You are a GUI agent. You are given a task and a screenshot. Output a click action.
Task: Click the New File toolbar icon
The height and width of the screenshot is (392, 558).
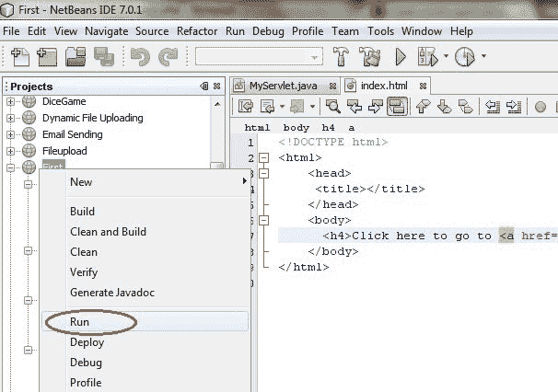coord(20,56)
